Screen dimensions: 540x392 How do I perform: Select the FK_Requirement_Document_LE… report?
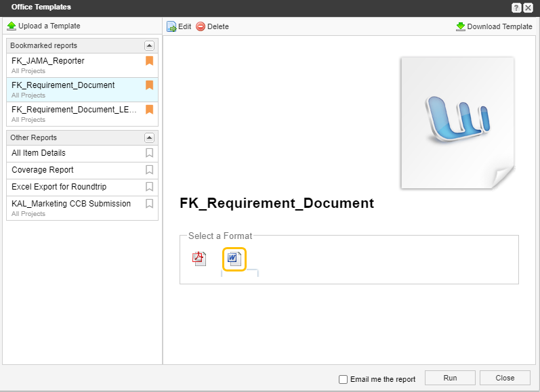(82, 114)
